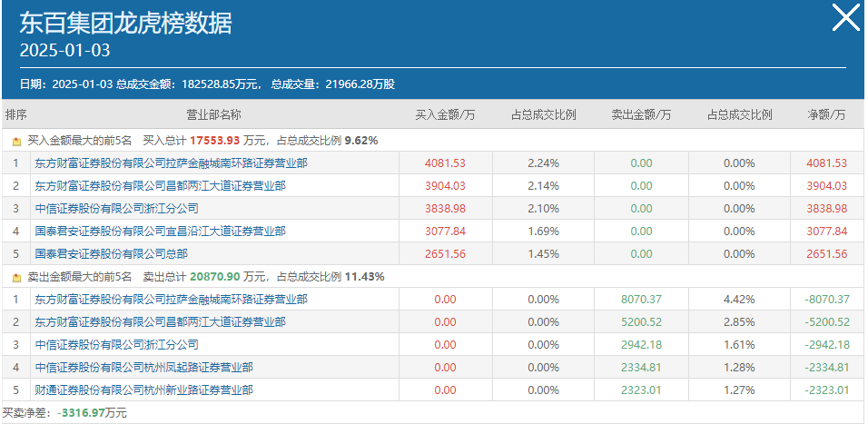Click the 总成交金额 182528.85万元 text
The width and height of the screenshot is (868, 424).
click(188, 84)
